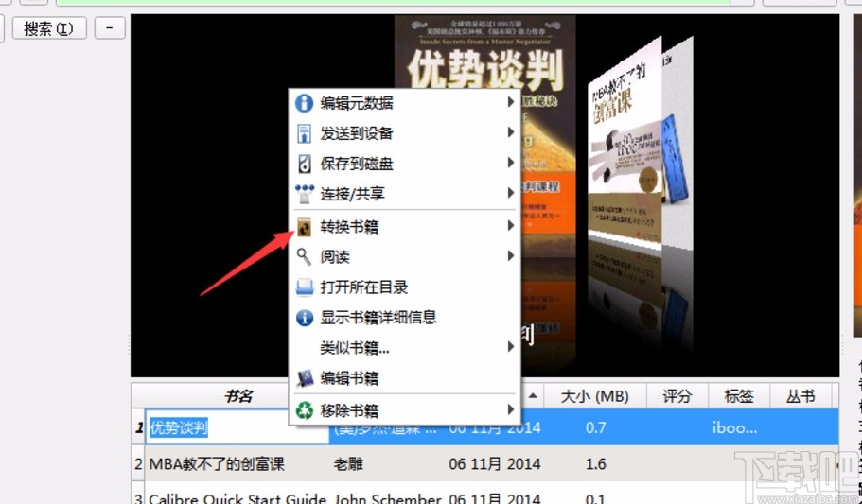Choose 编辑元数据 from context menu
Image resolution: width=862 pixels, height=504 pixels.
coord(405,103)
